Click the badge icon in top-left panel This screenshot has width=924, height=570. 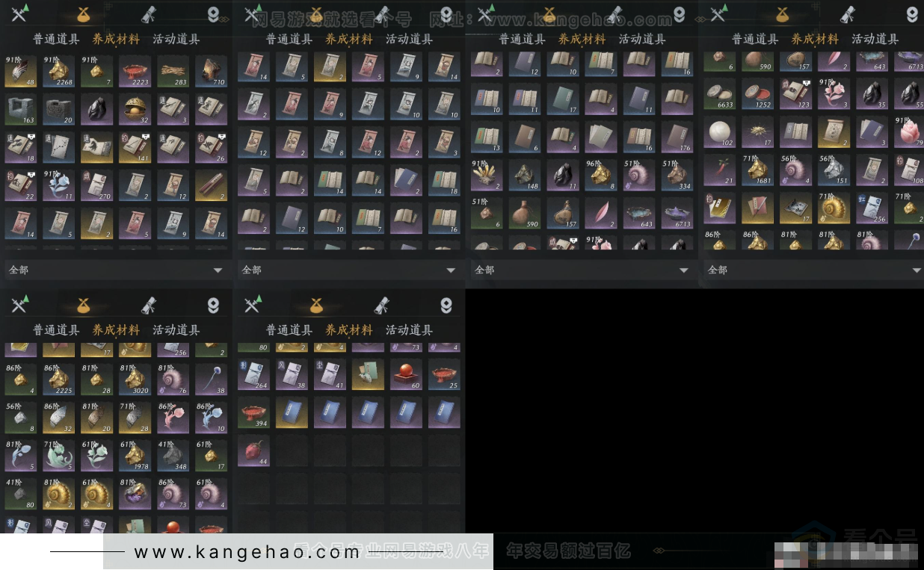213,13
